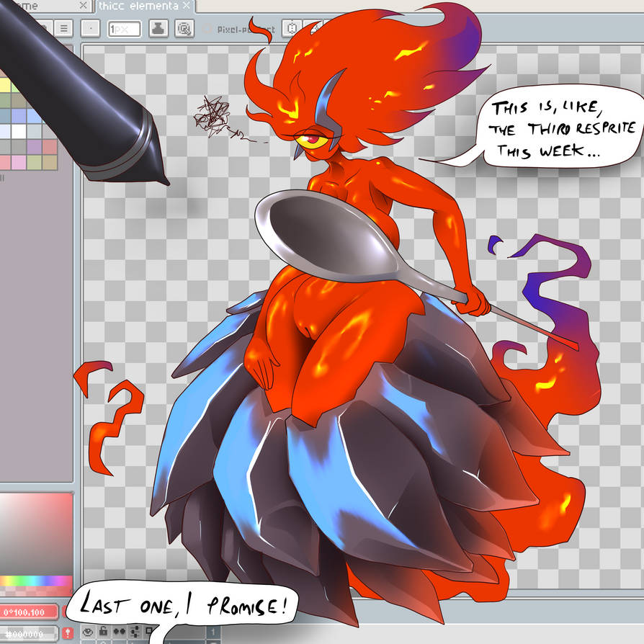Enable the Pixel-perfect checkbox
Viewport: 644px width, 644px height.
(206, 30)
